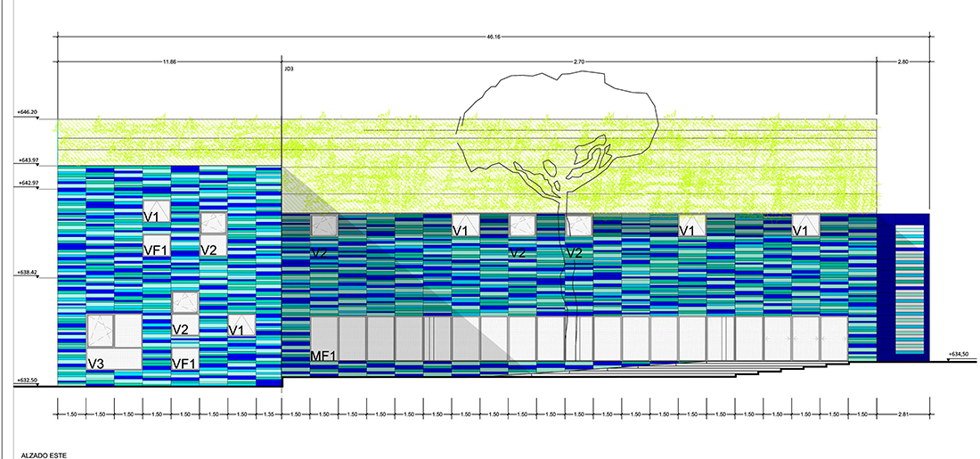The height and width of the screenshot is (459, 980).
Task: Select the 46.16 overall dimension text
Action: coord(493,38)
